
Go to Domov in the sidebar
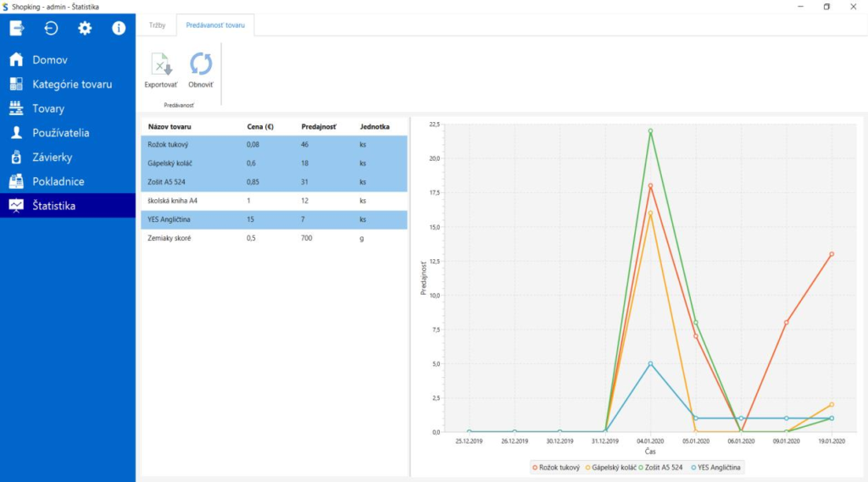tap(50, 60)
